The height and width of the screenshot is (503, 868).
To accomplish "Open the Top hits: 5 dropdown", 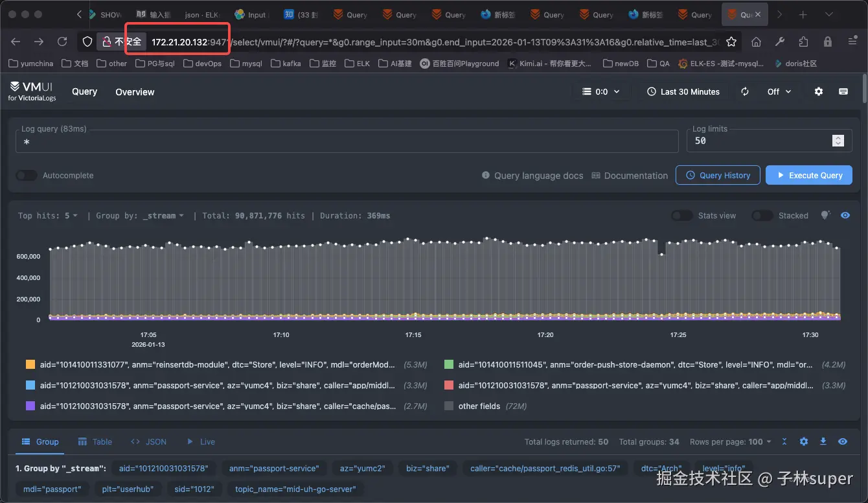I will point(48,215).
